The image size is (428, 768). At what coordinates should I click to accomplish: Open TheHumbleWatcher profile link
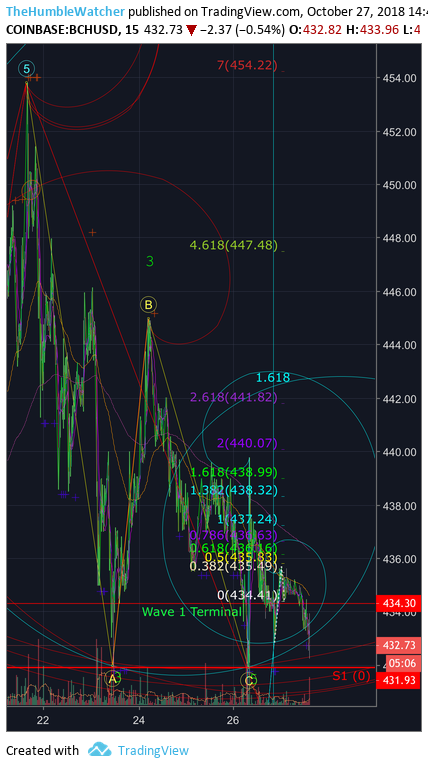pos(66,11)
